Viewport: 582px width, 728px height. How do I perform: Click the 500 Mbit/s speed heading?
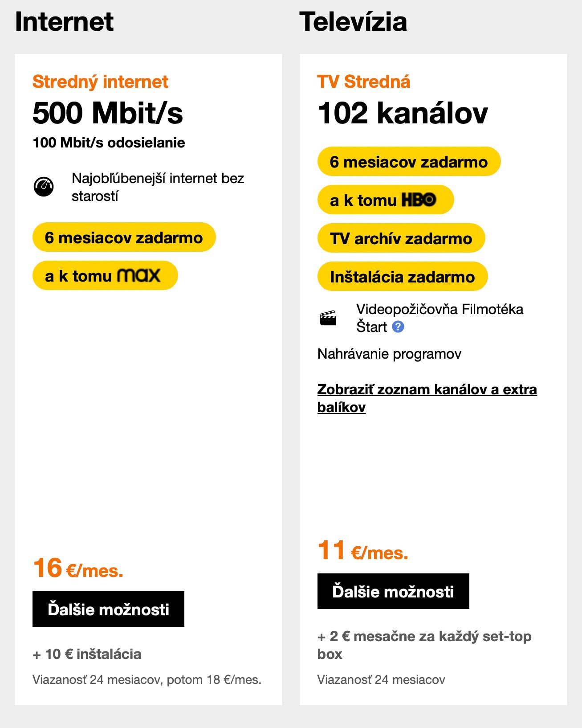[108, 113]
